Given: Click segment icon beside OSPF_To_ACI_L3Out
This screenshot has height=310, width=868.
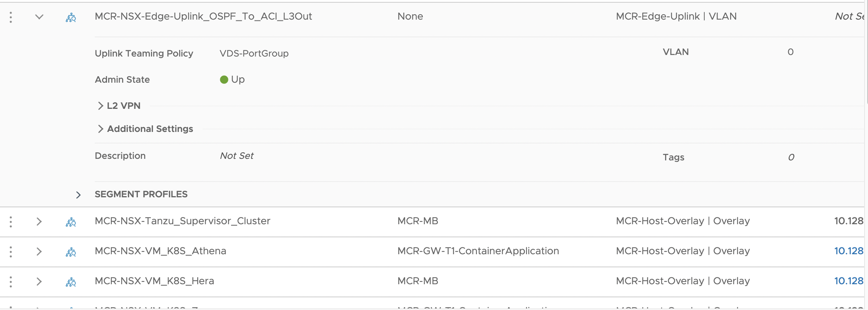Looking at the screenshot, I should [71, 17].
